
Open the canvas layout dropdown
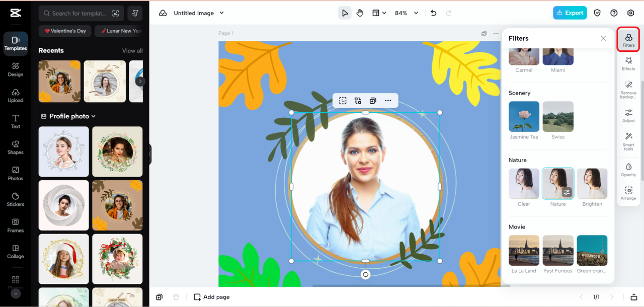[379, 13]
